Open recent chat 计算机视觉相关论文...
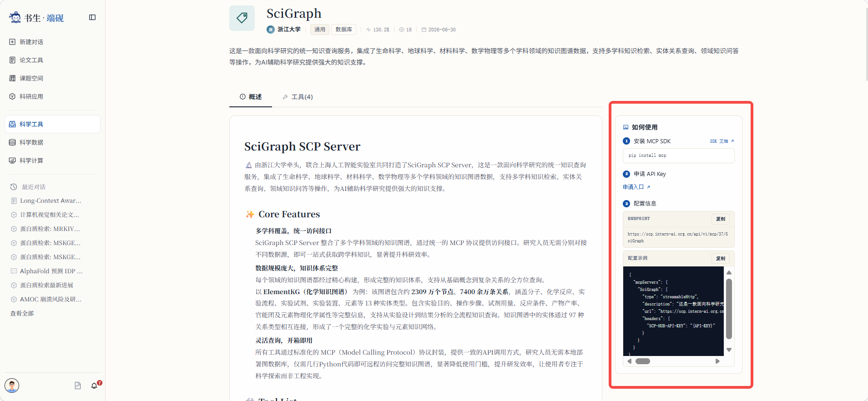 tap(50, 215)
